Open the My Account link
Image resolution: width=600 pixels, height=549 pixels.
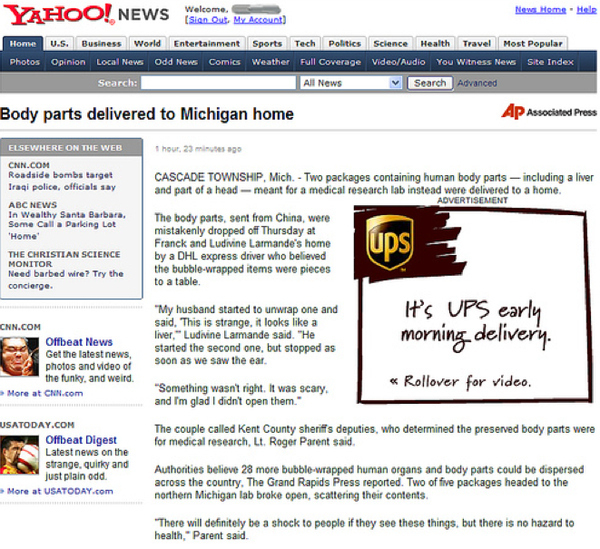(x=258, y=20)
